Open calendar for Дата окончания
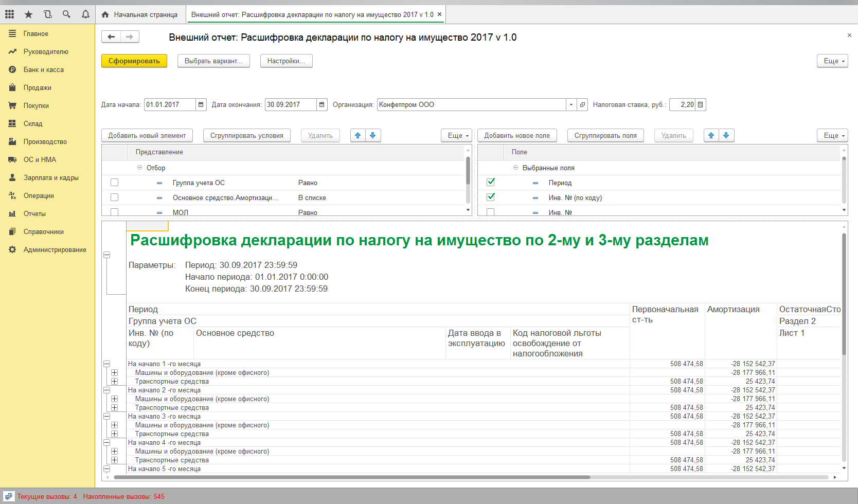This screenshot has height=504, width=858. click(322, 104)
